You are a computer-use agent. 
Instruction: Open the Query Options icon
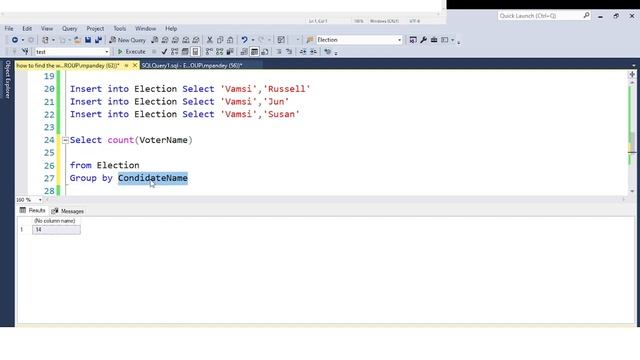pyautogui.click(x=185, y=52)
